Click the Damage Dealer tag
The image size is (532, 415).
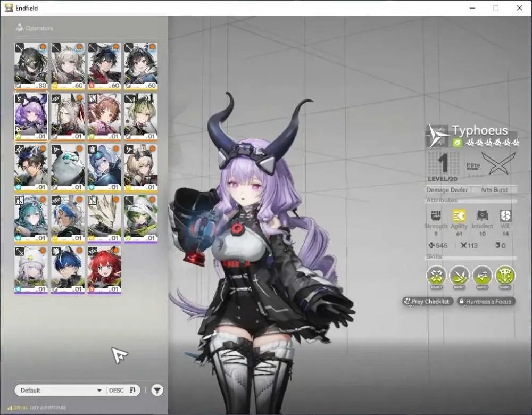[447, 190]
